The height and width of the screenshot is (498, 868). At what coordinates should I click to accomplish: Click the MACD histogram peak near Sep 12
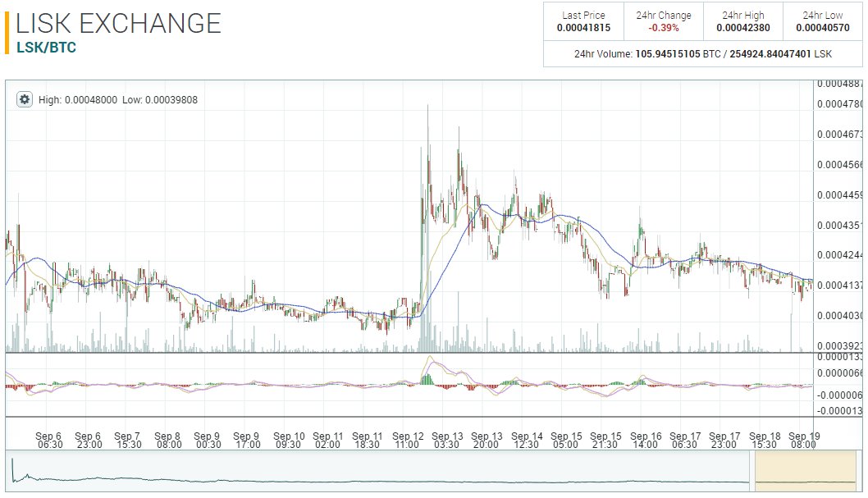pos(427,378)
